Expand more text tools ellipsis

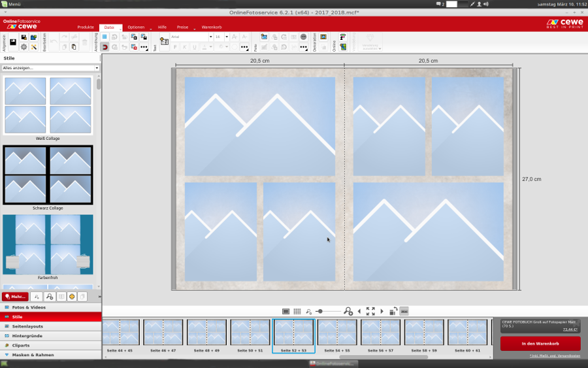pos(244,47)
